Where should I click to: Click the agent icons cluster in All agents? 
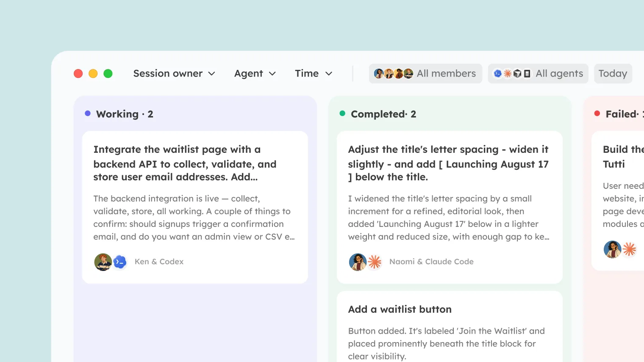coord(512,74)
